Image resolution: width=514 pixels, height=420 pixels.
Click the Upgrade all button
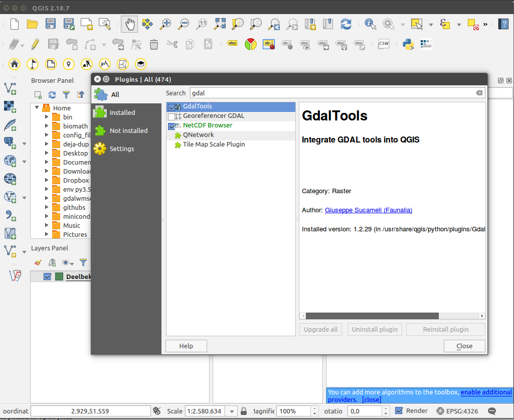(320, 330)
